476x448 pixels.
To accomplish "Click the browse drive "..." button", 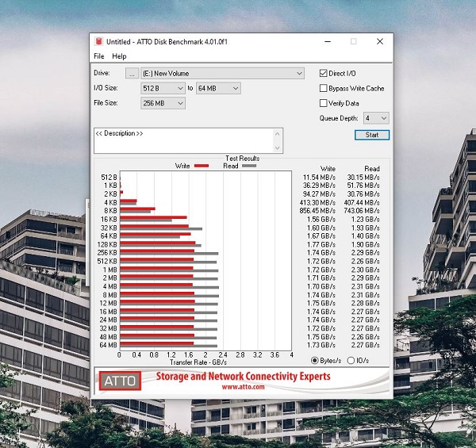I will click(132, 73).
